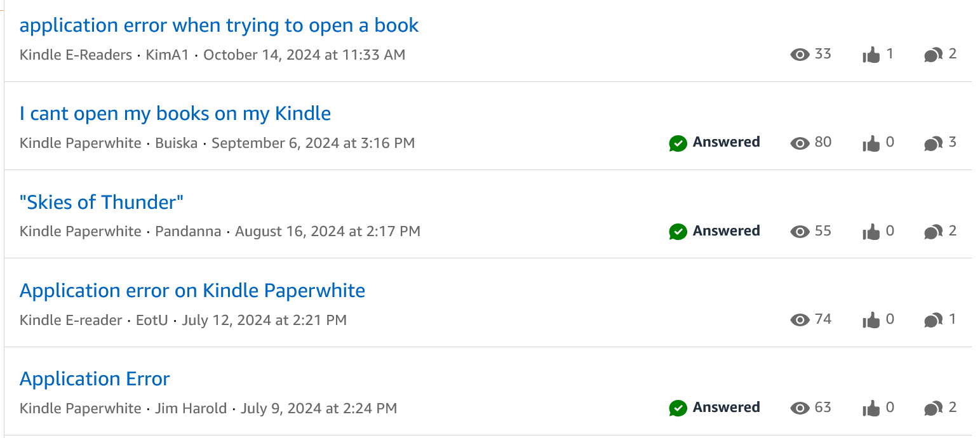The height and width of the screenshot is (438, 980).
Task: Click green Answered checkmark on Jim Harold's post
Action: (x=678, y=408)
